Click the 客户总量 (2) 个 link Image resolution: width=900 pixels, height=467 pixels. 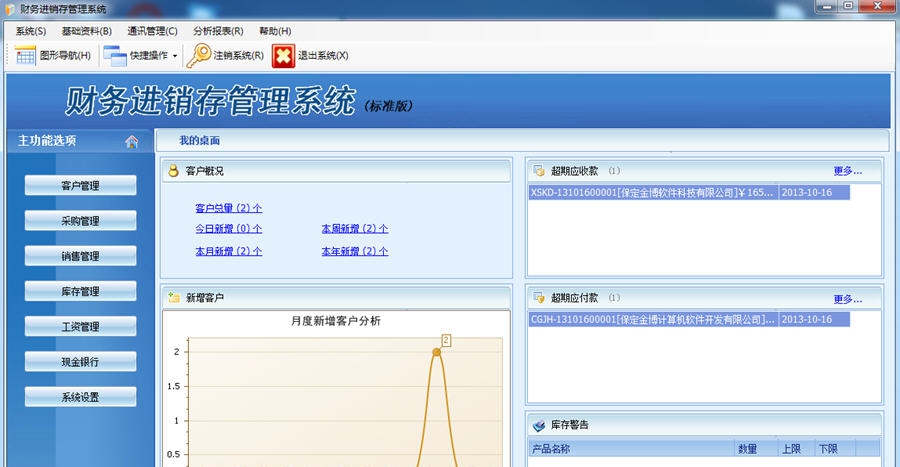click(228, 208)
